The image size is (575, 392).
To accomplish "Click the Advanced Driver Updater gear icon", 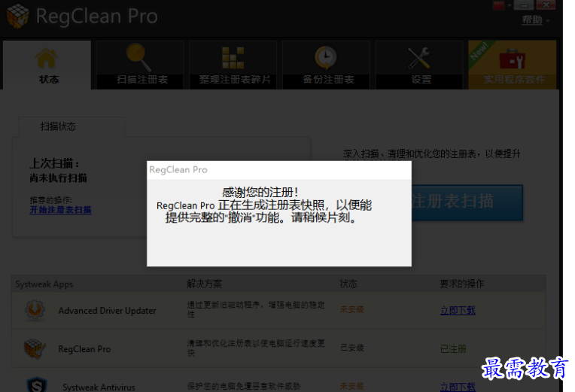I will 35,310.
